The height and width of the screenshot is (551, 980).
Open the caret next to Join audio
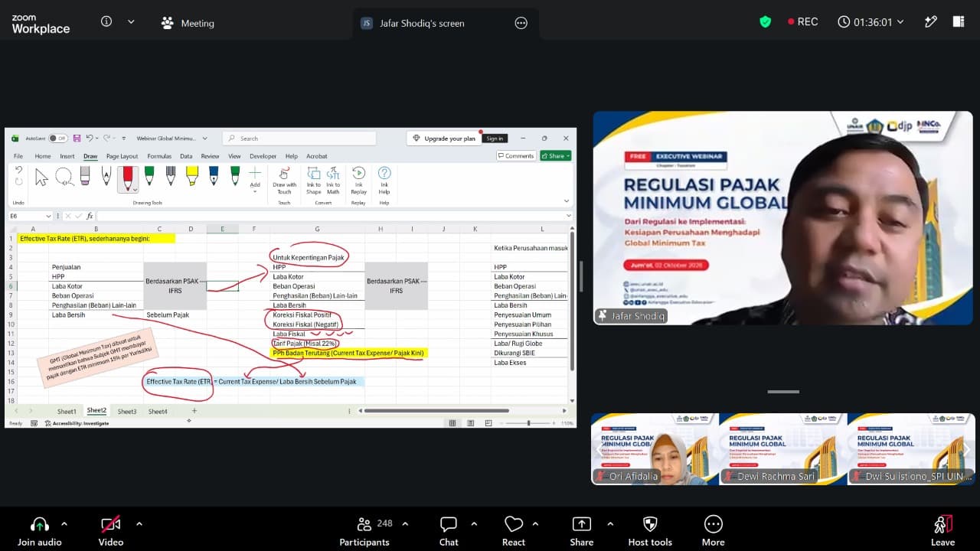[x=64, y=524]
